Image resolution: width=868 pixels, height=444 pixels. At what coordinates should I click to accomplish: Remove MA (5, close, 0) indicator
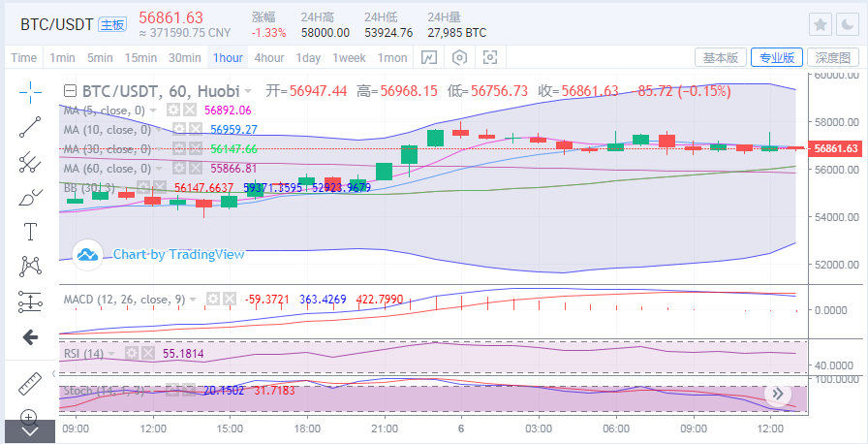tap(190, 110)
